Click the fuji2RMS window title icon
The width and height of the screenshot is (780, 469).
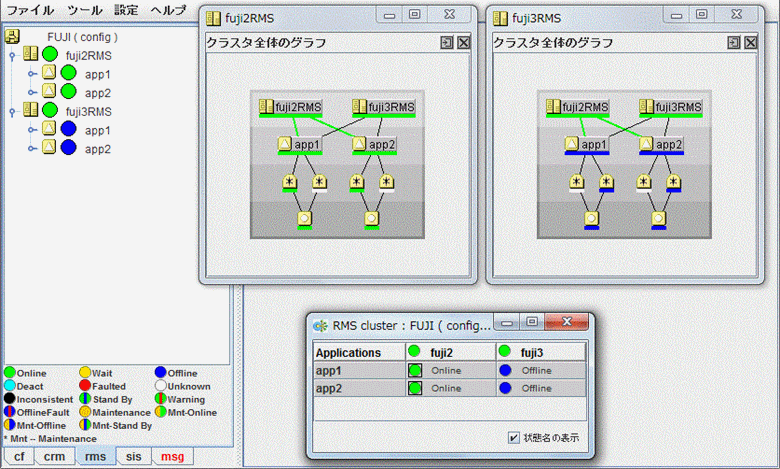(213, 18)
